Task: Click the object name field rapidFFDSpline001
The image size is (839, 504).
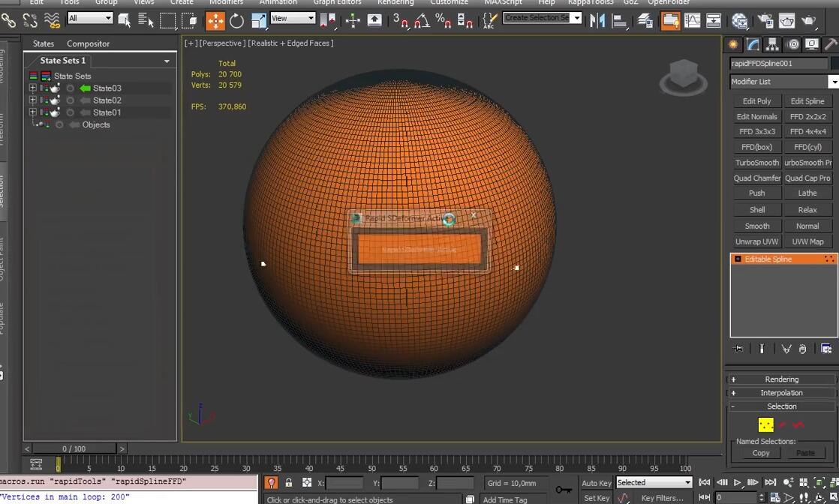Action: click(778, 63)
